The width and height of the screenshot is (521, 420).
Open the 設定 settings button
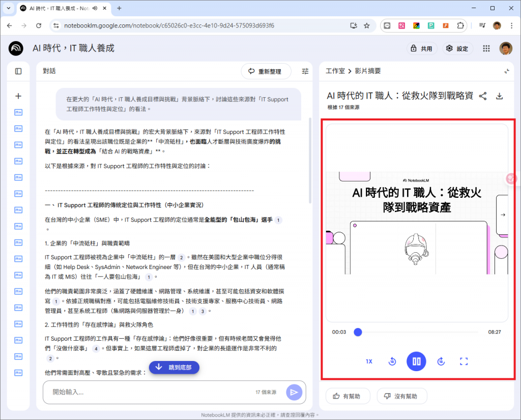tap(457, 48)
